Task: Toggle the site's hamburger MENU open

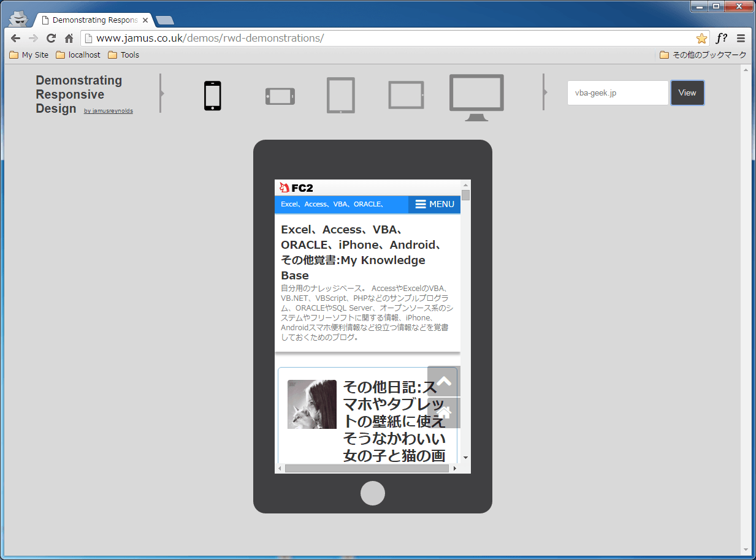Action: pyautogui.click(x=434, y=204)
